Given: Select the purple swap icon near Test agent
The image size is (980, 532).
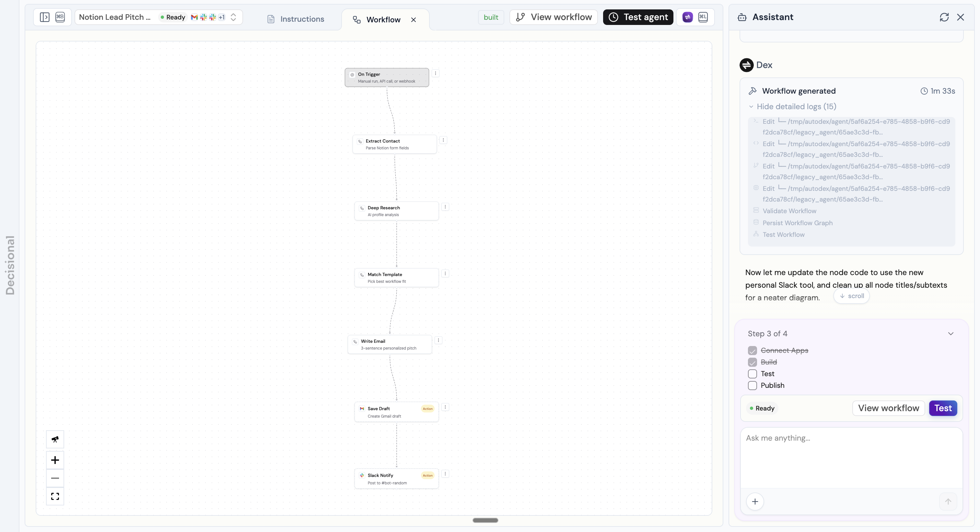Looking at the screenshot, I should (x=687, y=17).
